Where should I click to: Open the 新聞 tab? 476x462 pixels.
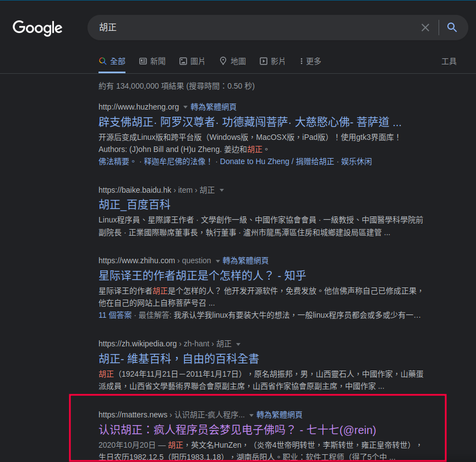152,61
